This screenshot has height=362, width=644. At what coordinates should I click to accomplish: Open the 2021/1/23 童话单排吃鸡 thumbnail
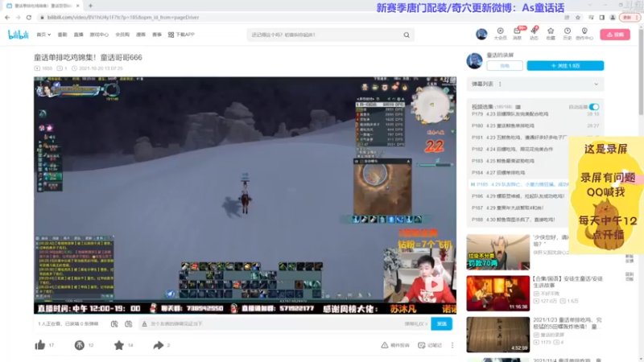point(497,334)
